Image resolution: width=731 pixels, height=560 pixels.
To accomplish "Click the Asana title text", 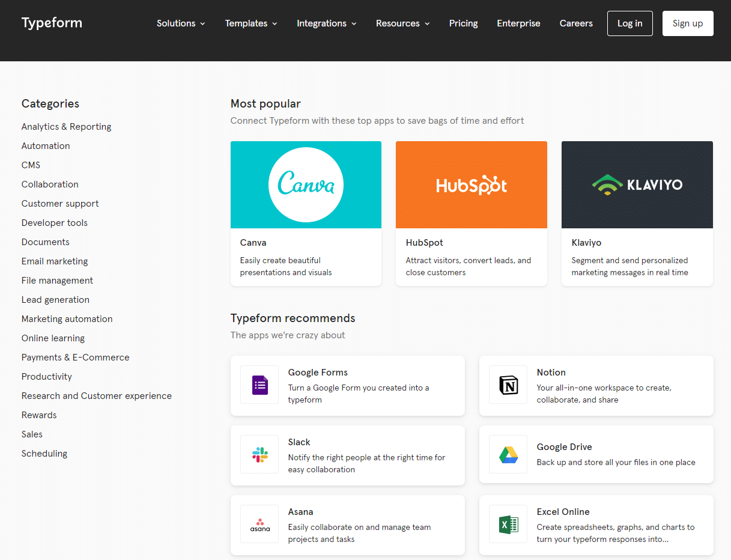I will 301,512.
